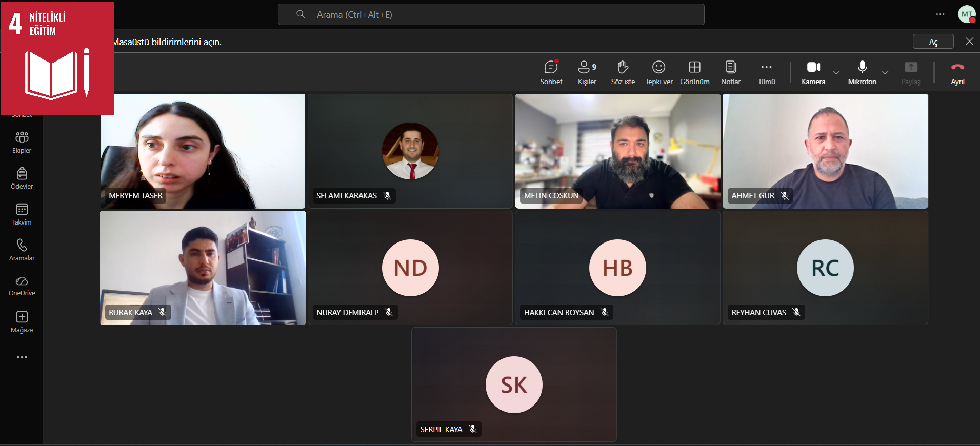Open Aramalar calls in the sidebar

22,250
